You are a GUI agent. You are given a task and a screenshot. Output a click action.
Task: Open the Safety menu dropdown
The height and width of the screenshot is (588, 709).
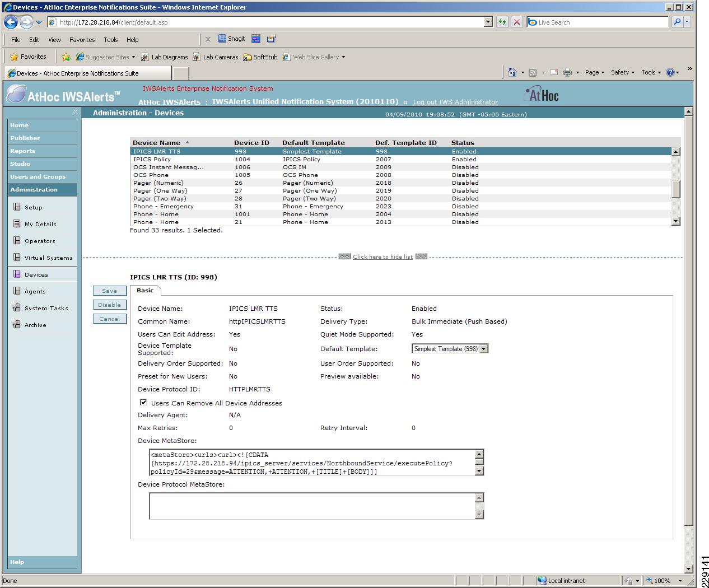pyautogui.click(x=623, y=72)
